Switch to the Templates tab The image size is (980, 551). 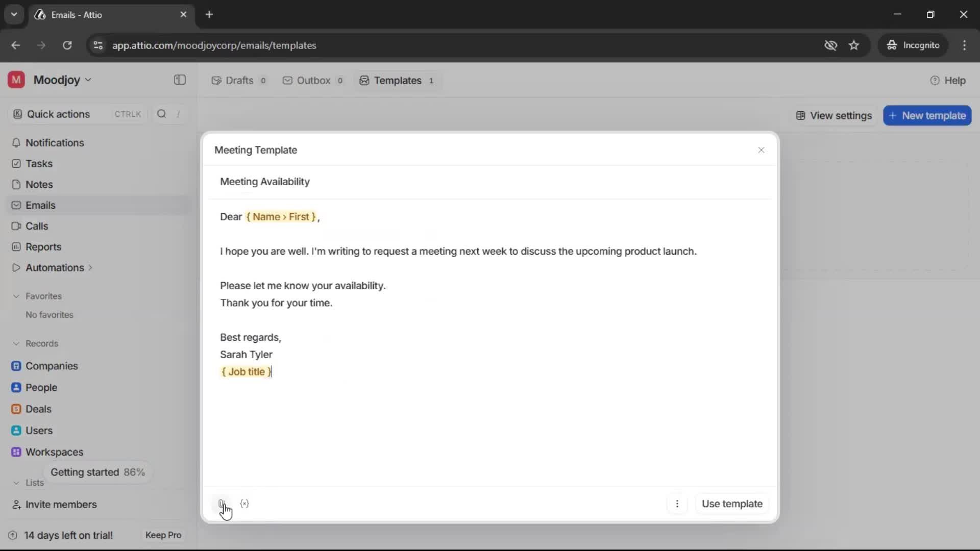[397, 80]
